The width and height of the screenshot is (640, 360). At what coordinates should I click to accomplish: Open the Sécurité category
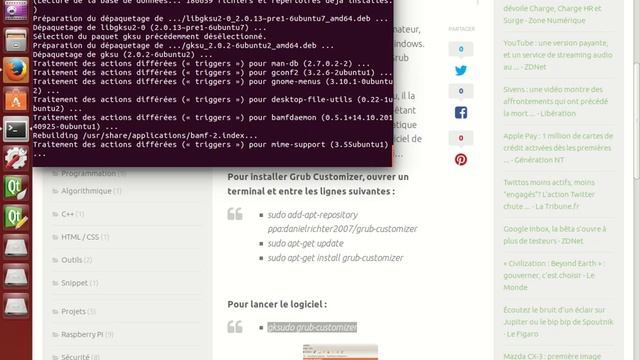click(75, 356)
